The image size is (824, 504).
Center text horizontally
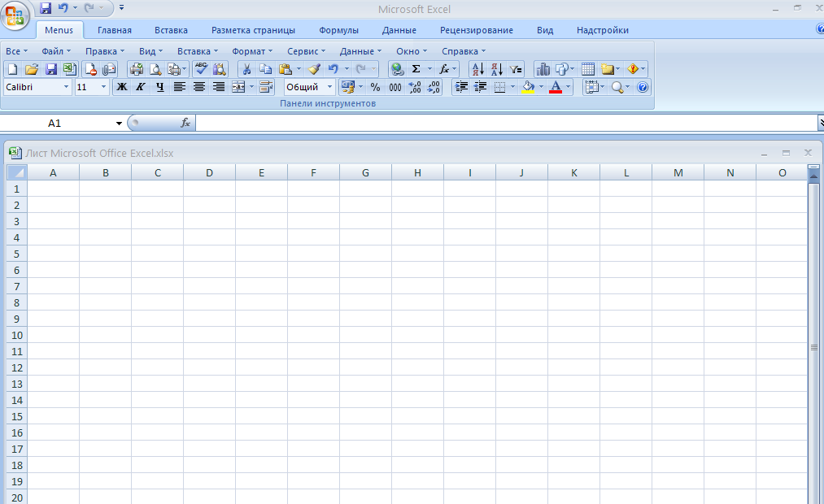(199, 87)
